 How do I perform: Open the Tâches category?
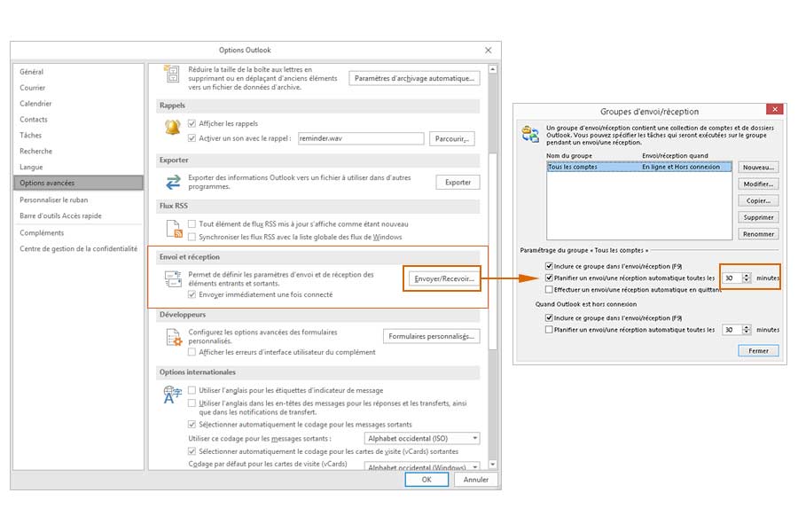coord(78,135)
